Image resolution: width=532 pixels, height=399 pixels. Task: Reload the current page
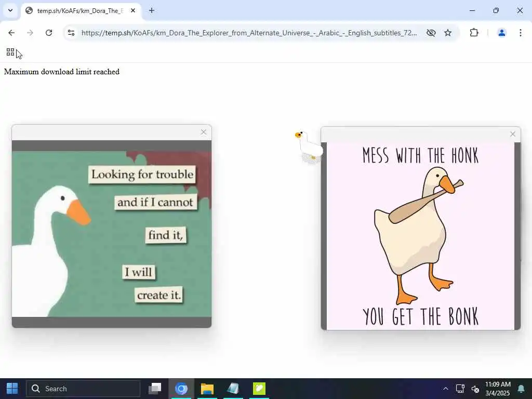[49, 33]
